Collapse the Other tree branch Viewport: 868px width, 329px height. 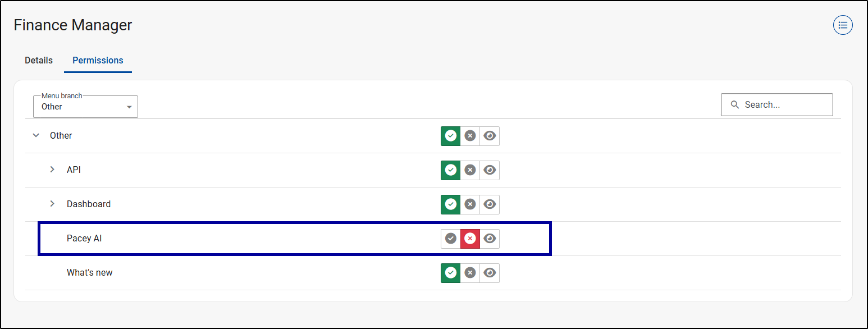point(36,136)
